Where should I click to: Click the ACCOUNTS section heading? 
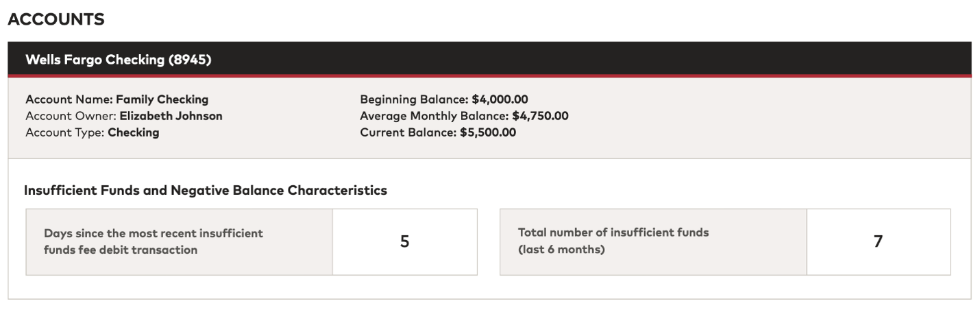(56, 19)
